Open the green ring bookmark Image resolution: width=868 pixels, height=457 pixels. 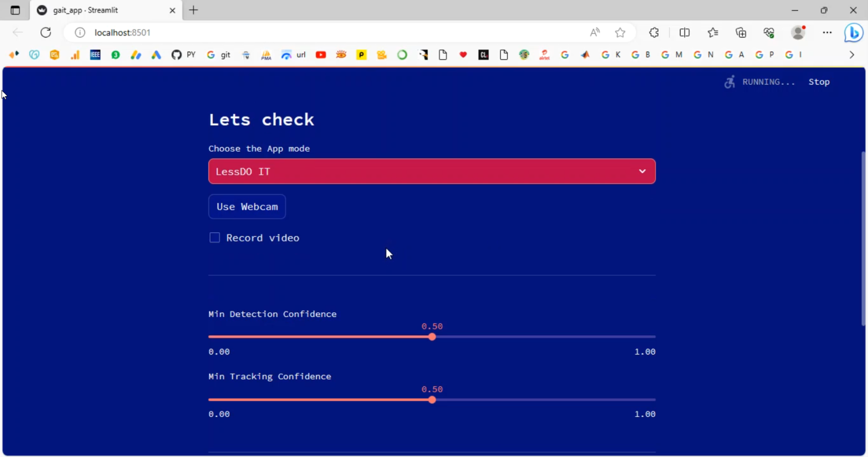pos(402,55)
